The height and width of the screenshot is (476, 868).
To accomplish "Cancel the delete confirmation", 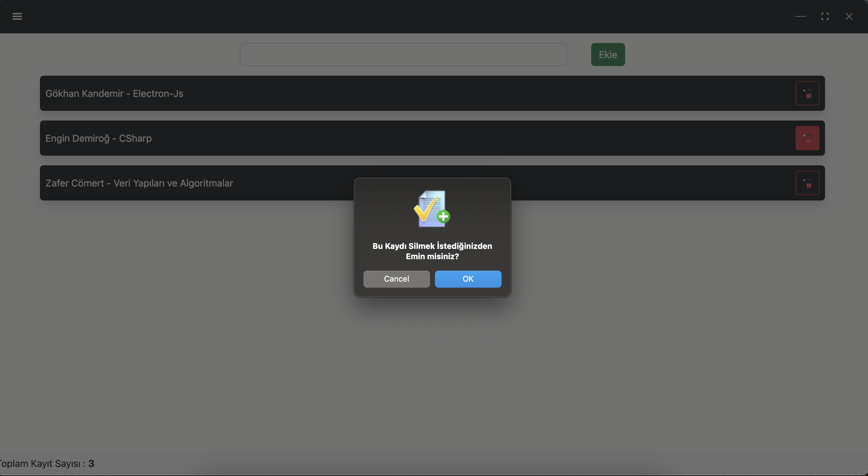I will (x=396, y=279).
